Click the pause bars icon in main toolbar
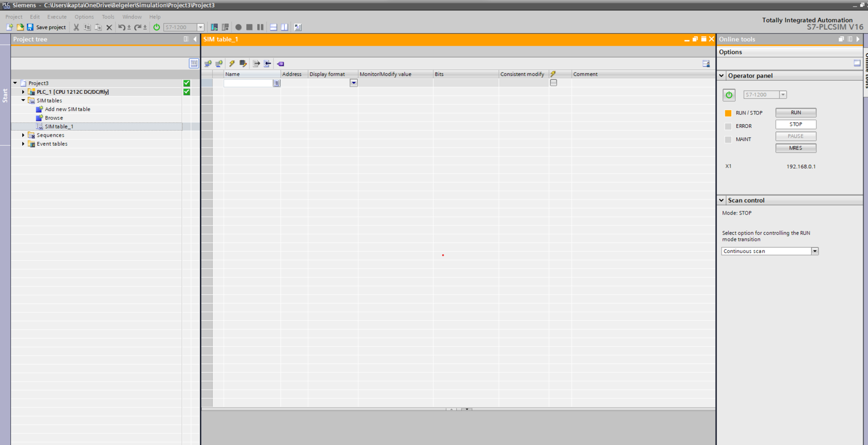Image resolution: width=868 pixels, height=445 pixels. click(260, 27)
